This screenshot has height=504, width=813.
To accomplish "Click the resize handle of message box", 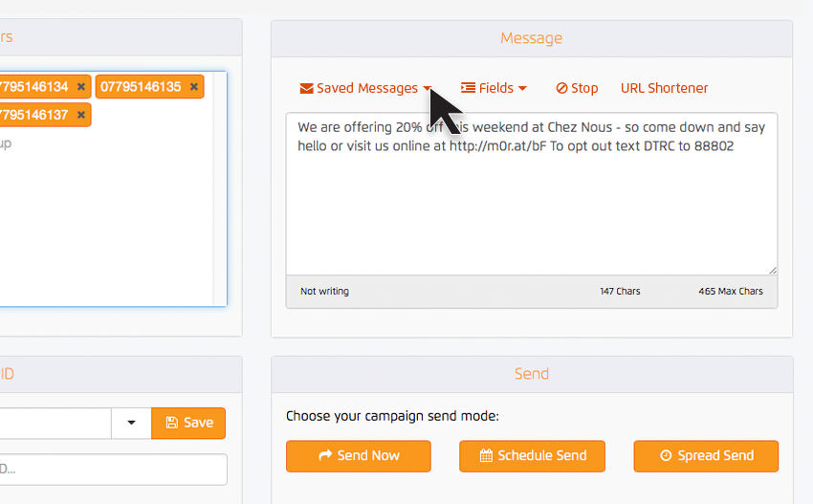I will pos(773,270).
